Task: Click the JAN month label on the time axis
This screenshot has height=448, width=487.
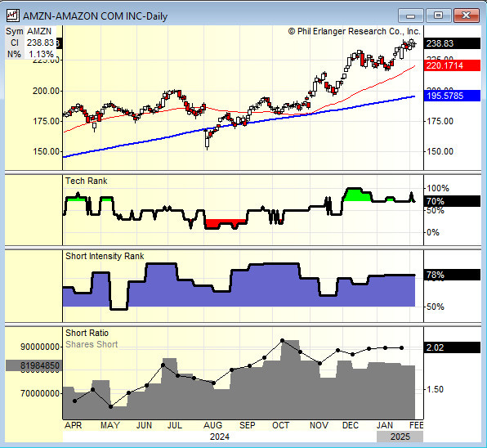Action: pos(385,425)
